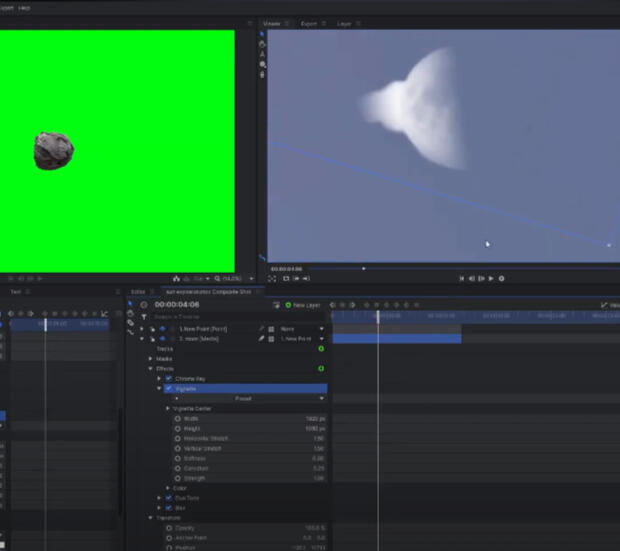Open the Vignette Preset dropdown
Screen dimensions: 620x551
pyautogui.click(x=243, y=398)
